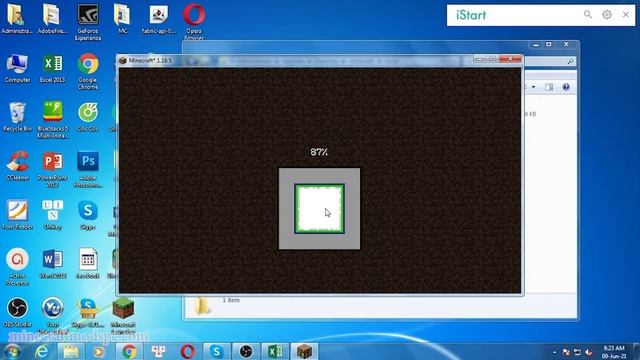The image size is (640, 360).
Task: Select the blue YU round desktop icon
Action: pos(53,315)
